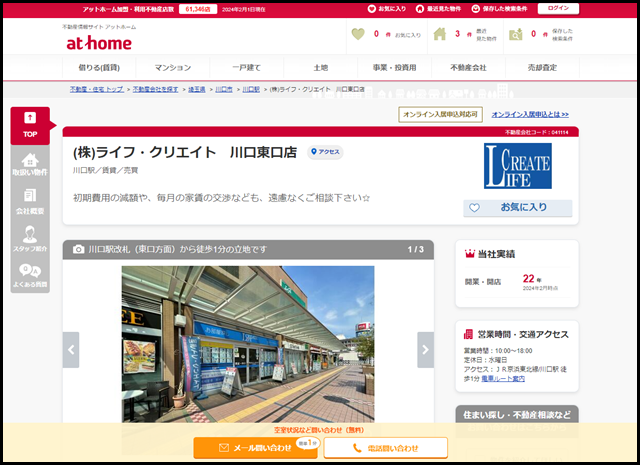Image resolution: width=640 pixels, height=465 pixels.
Task: Click the アクセス map pin button
Action: 325,152
